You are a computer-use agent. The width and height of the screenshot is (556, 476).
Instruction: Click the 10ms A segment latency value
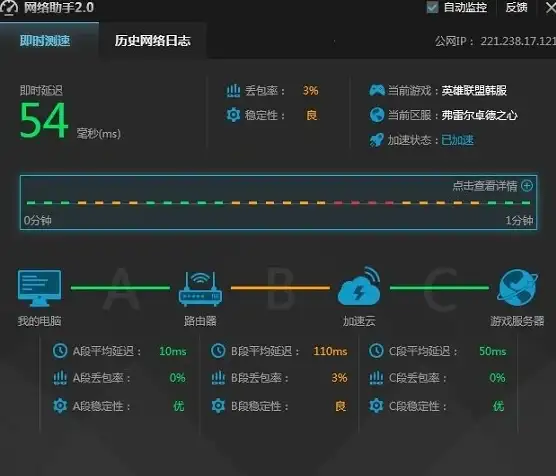pyautogui.click(x=173, y=351)
